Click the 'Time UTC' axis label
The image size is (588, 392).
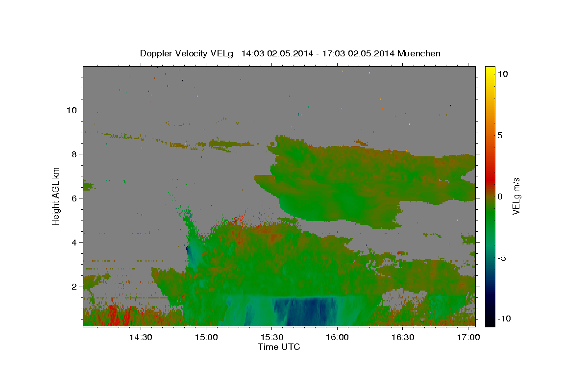click(x=279, y=347)
